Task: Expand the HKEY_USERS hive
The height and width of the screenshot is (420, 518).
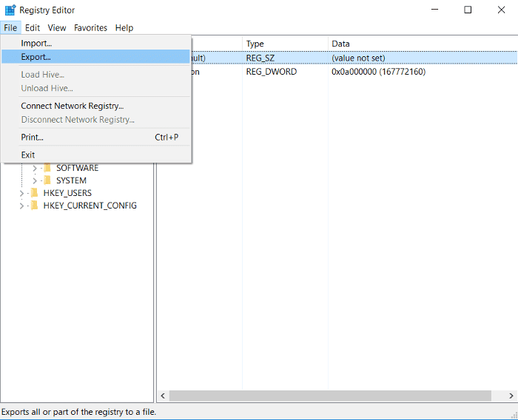Action: tap(22, 193)
